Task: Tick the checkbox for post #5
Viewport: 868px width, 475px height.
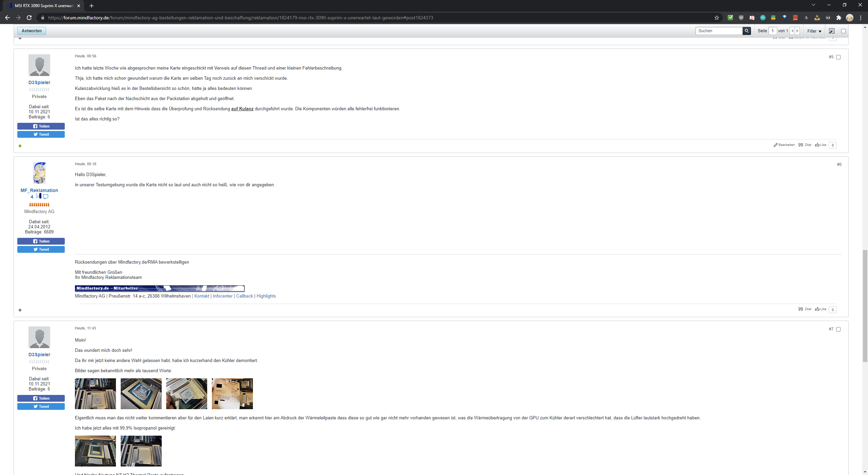Action: pos(839,57)
